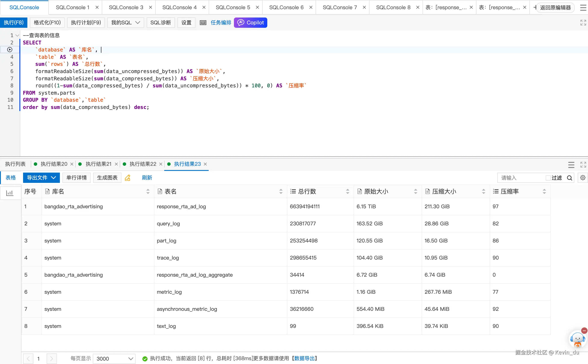Select the 执行结果21 result tab
Image resolution: width=588 pixels, height=364 pixels.
click(x=98, y=164)
